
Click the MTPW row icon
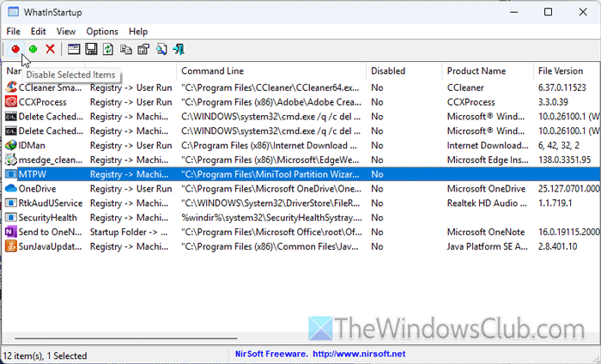(11, 174)
